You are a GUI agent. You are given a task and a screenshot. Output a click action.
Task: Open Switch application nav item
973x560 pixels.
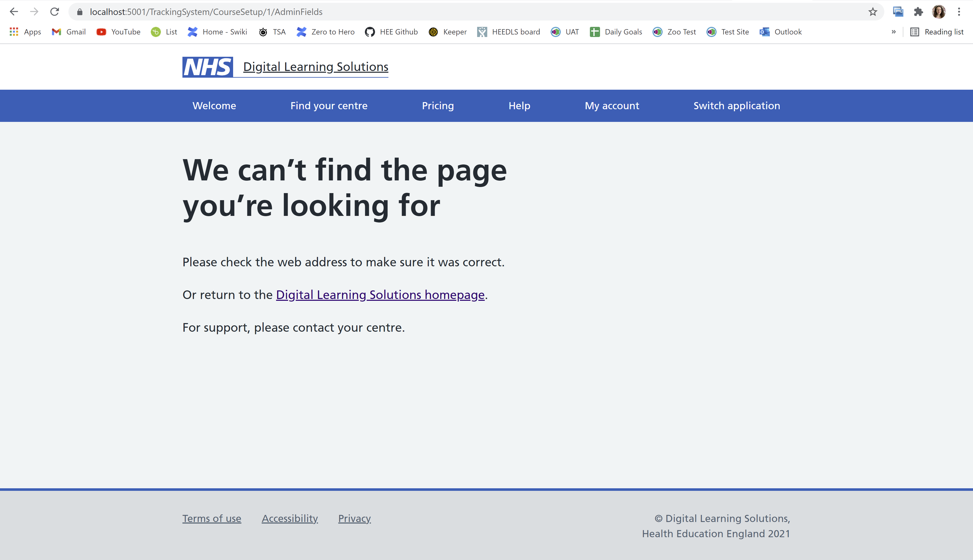pos(737,106)
